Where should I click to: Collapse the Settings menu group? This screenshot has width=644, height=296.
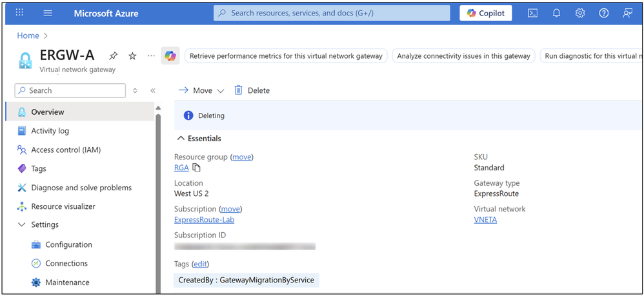point(21,225)
